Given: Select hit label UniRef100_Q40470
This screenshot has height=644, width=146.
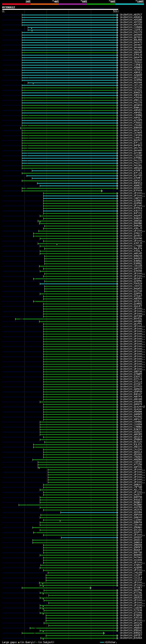Looking at the screenshot, I should tap(131, 42).
